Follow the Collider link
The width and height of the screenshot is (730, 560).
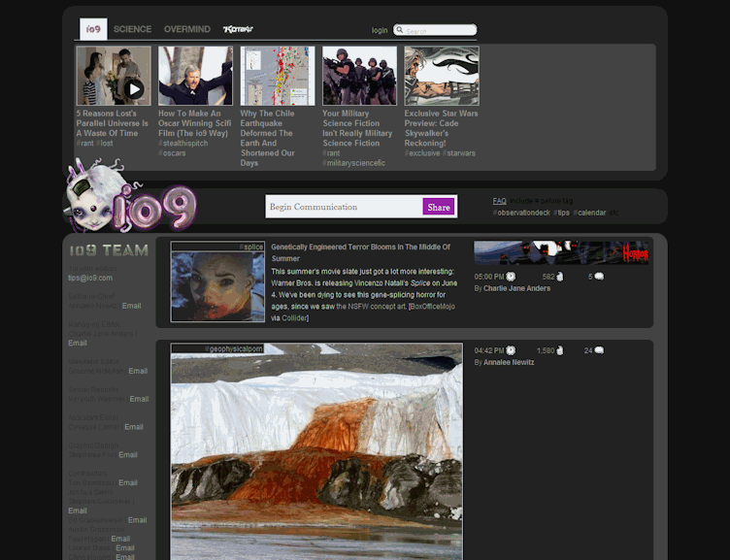(294, 318)
